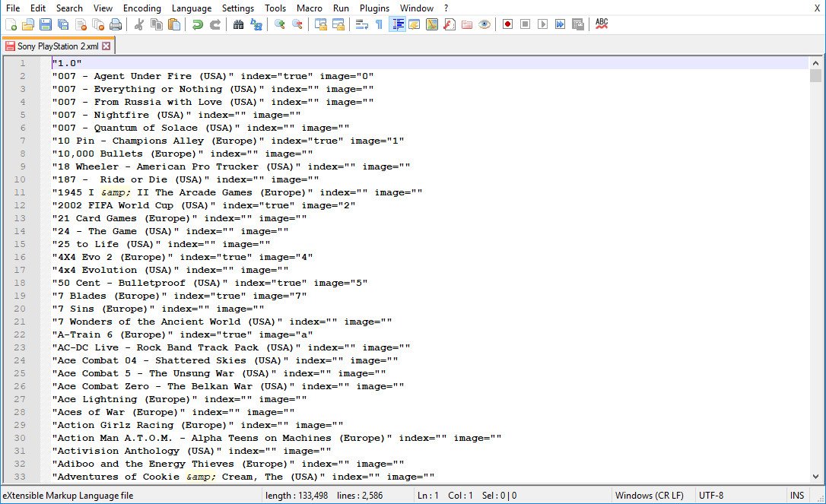
Task: Stop macro recording with the square icon
Action: (526, 24)
